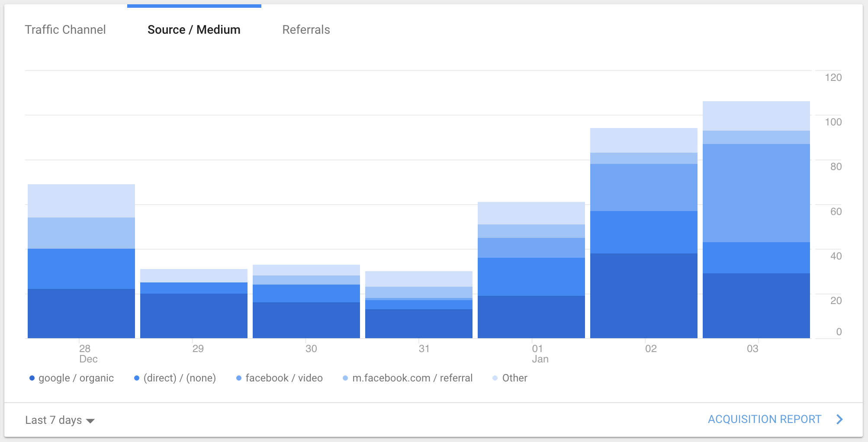Click the m.facebook.com / referral legend dot
Screen dimensions: 868x442
coord(345,378)
